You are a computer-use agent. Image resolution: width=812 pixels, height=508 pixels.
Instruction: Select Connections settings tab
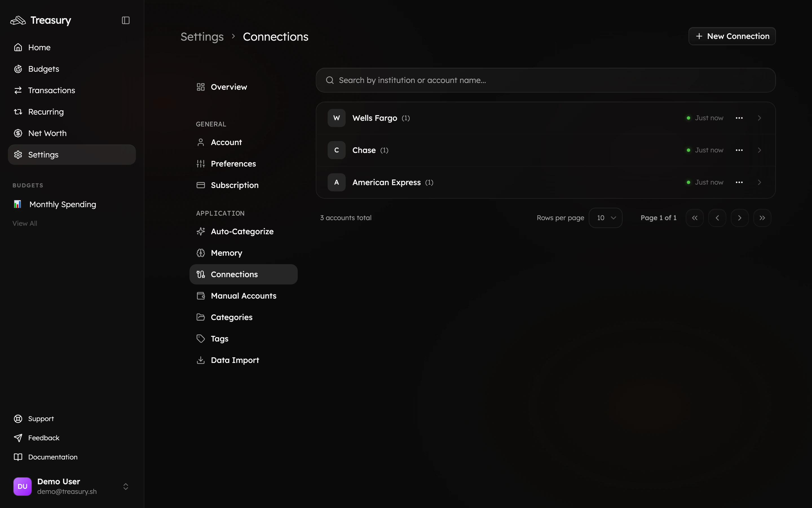pos(243,274)
